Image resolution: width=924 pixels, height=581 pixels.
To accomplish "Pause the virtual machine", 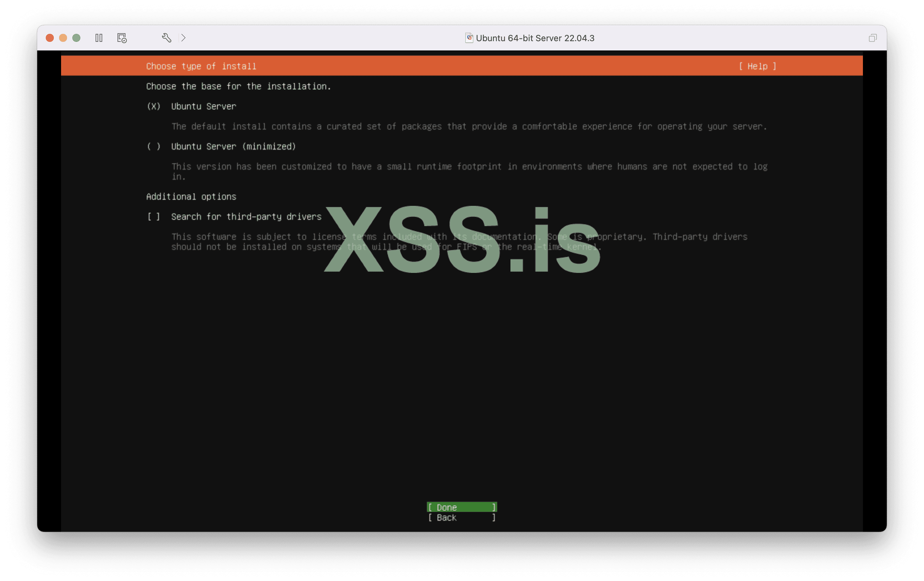I will 99,38.
